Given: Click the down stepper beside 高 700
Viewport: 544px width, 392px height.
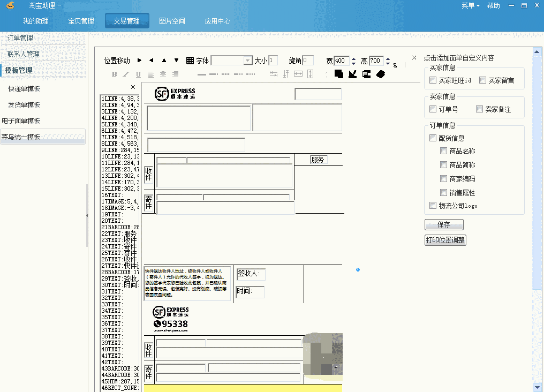Looking at the screenshot, I should click(388, 63).
